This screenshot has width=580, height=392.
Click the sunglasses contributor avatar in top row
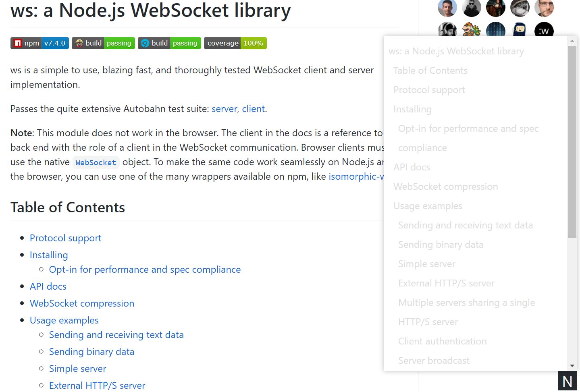click(x=471, y=7)
